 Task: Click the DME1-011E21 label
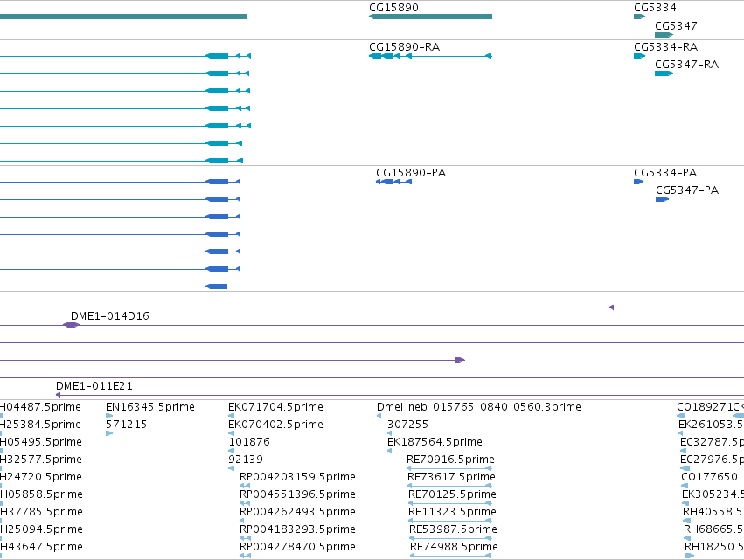[94, 386]
